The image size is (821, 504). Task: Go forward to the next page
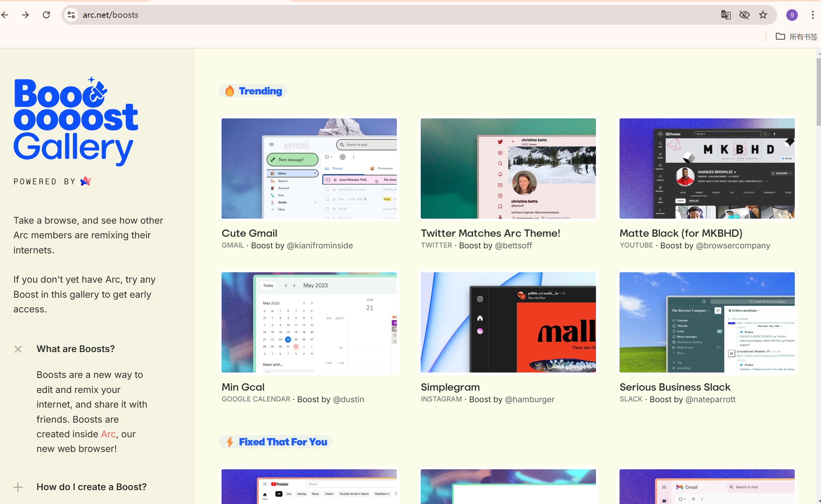coord(25,15)
